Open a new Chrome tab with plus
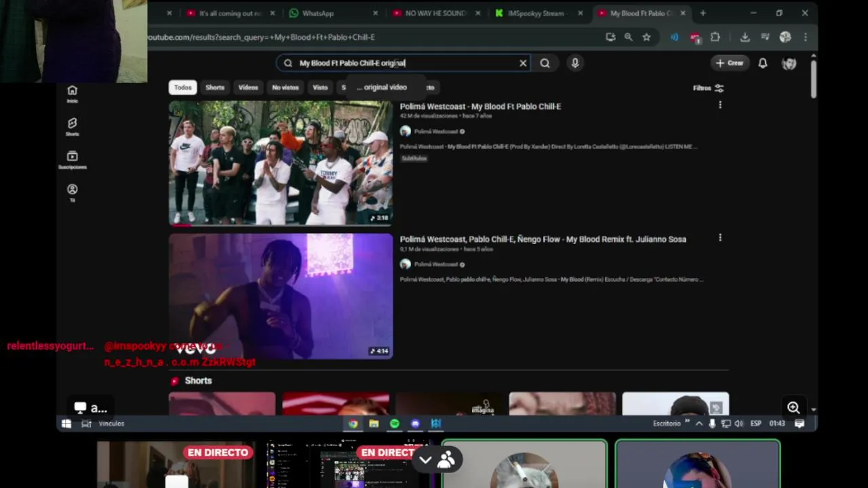Viewport: 868px width, 488px height. point(703,13)
